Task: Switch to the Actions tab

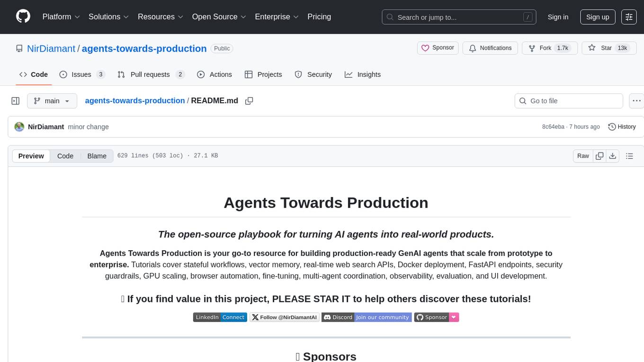Action: pyautogui.click(x=215, y=74)
